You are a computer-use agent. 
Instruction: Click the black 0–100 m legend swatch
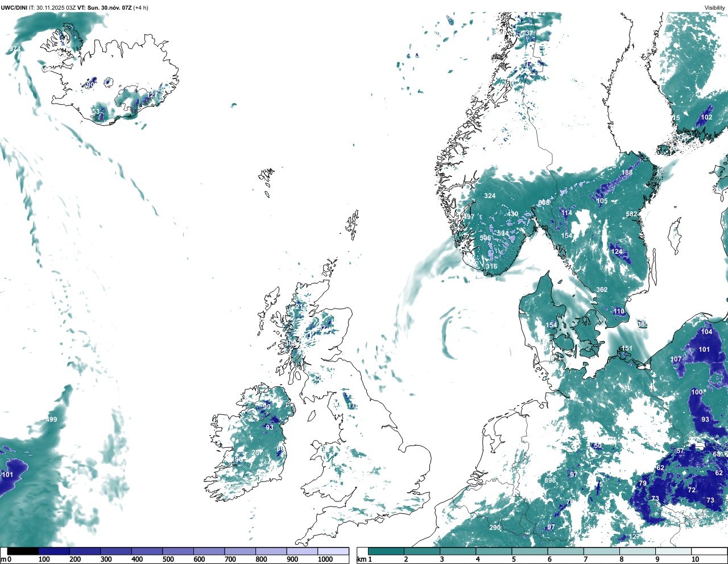point(23,551)
